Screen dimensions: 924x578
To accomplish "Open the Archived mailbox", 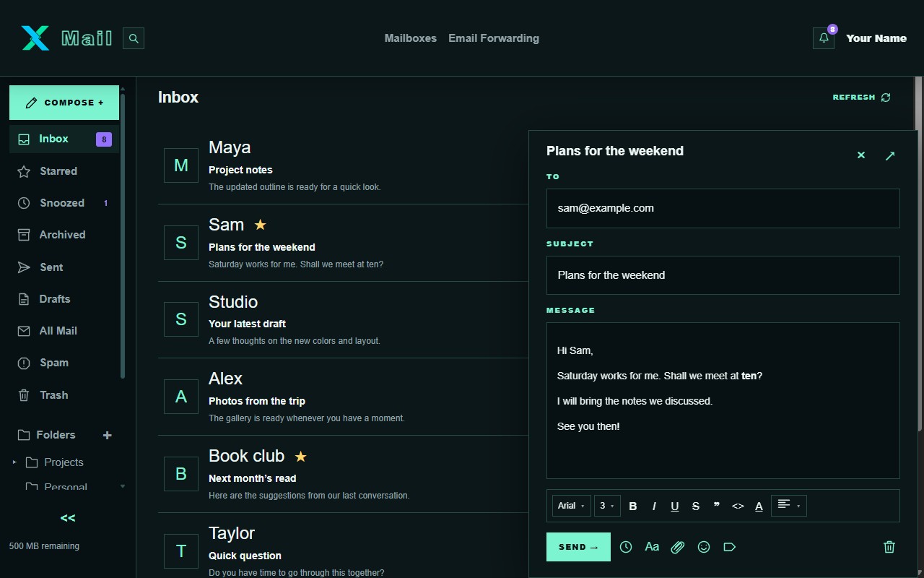I will (64, 235).
